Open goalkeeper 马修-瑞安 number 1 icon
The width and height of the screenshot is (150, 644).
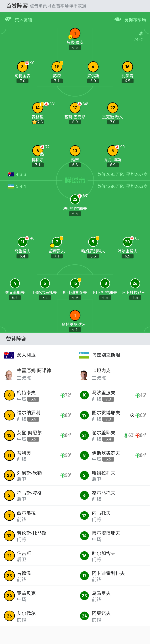75,33
